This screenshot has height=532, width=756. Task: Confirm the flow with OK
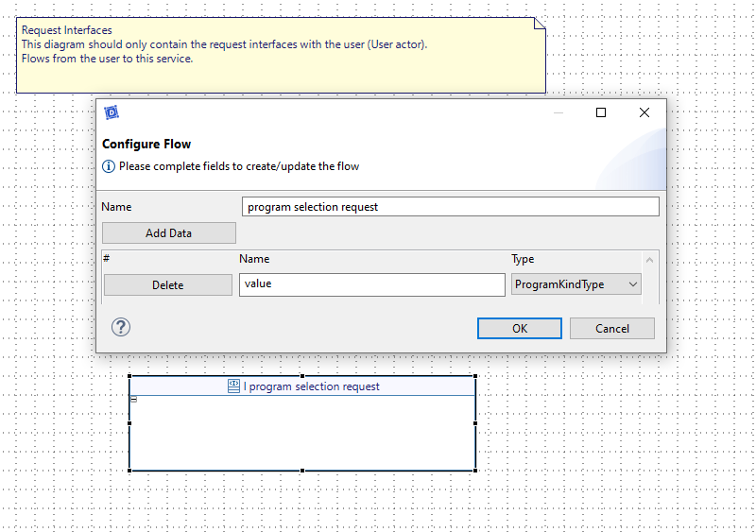(519, 329)
